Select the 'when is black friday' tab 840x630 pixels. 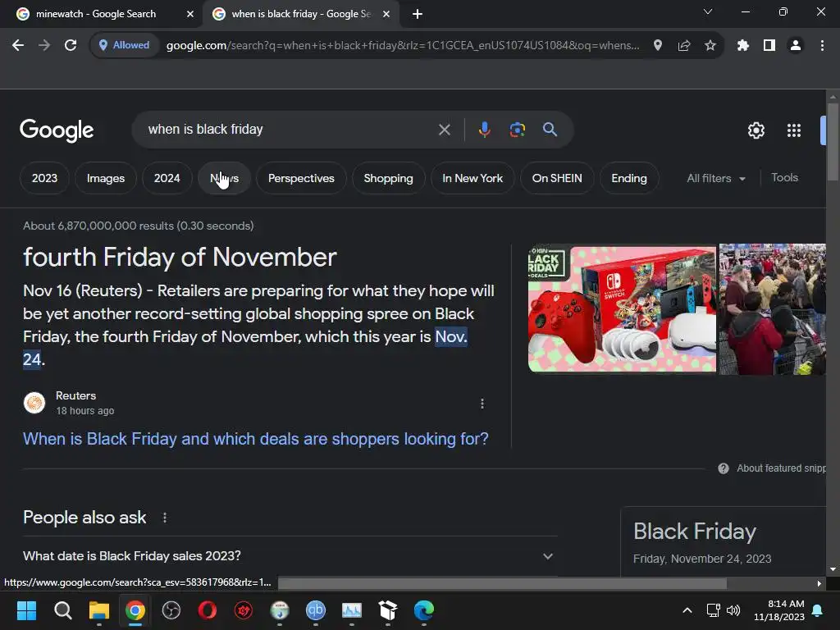(x=301, y=14)
